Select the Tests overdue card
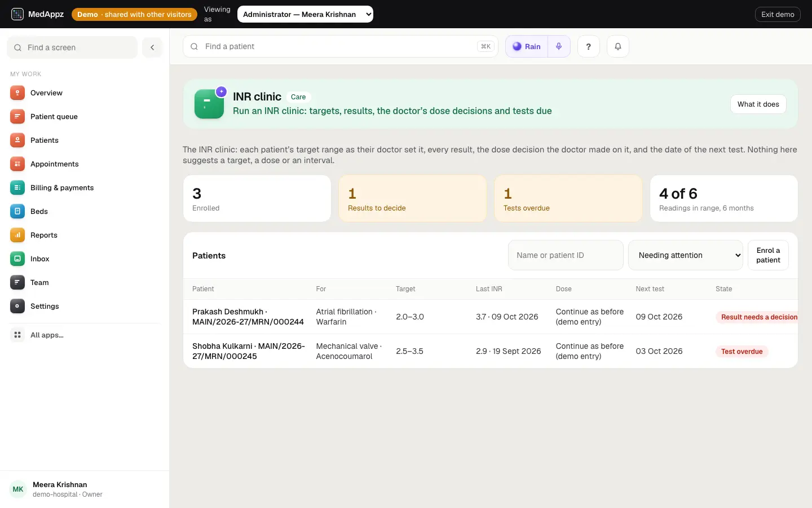Image resolution: width=812 pixels, height=508 pixels. tap(568, 199)
